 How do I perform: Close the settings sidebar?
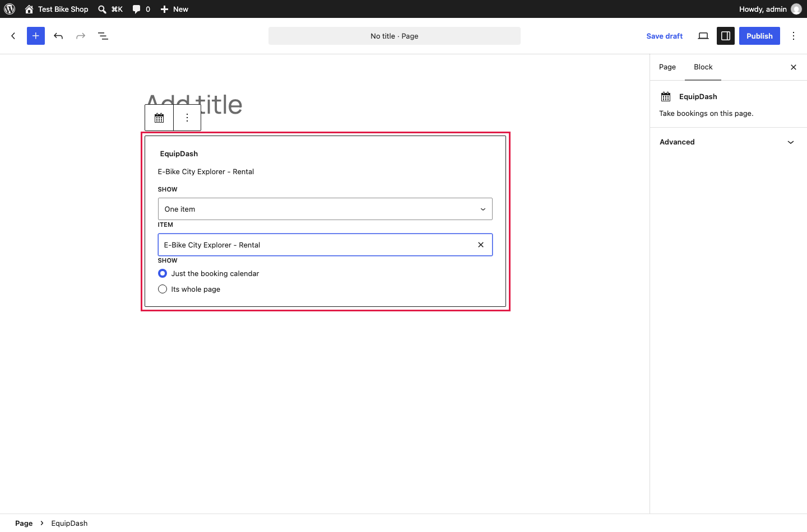[x=794, y=67]
